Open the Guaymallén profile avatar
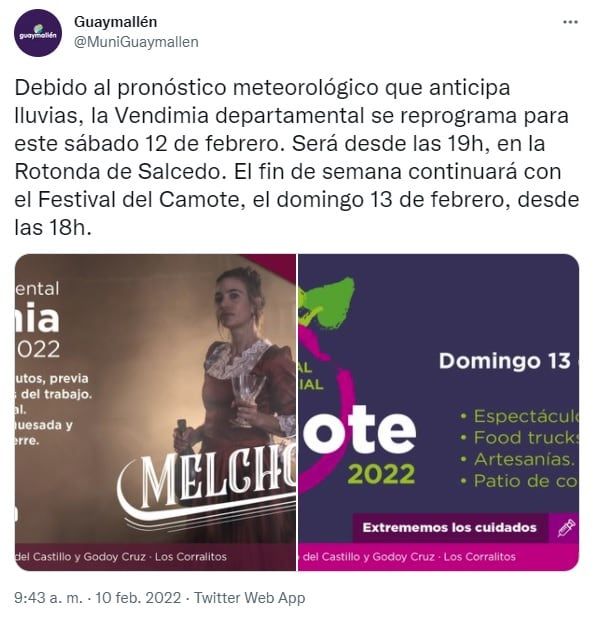Image resolution: width=594 pixels, height=619 pixels. (38, 33)
